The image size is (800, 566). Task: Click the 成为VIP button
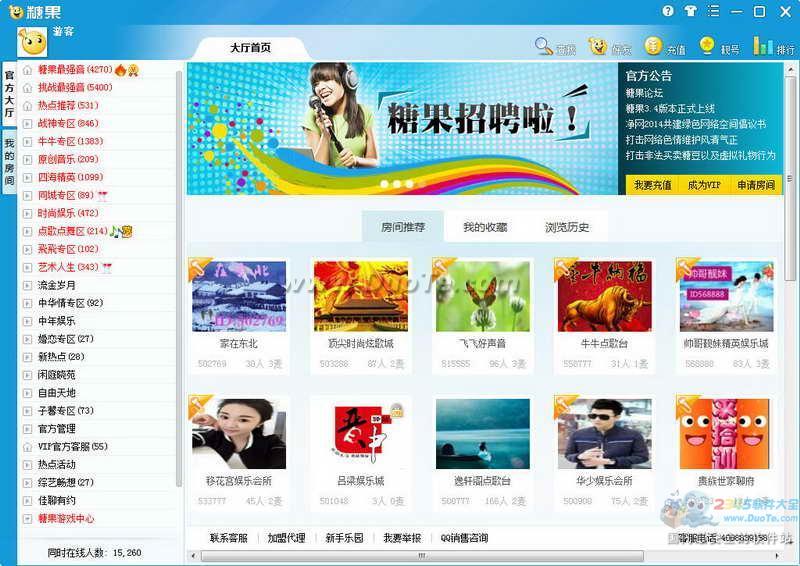704,185
